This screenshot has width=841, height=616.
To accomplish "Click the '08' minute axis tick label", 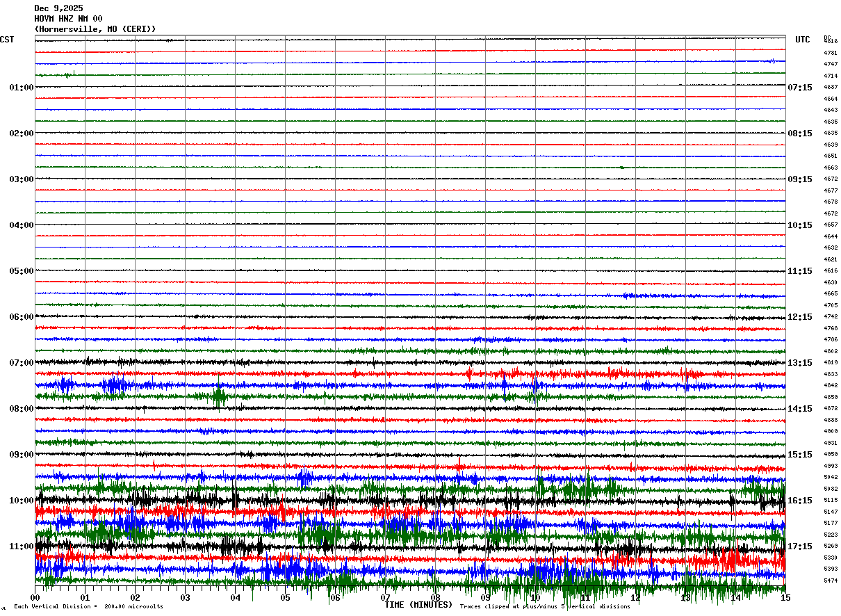I will click(x=436, y=598).
